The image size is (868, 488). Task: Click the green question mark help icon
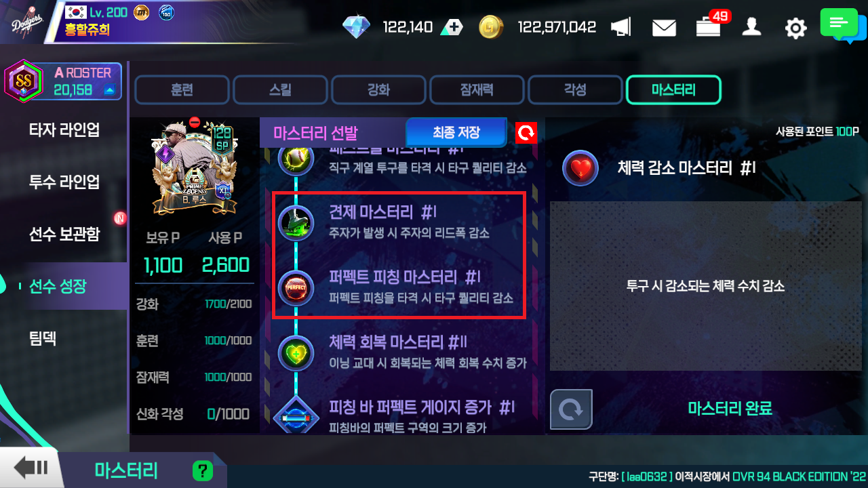pos(202,470)
